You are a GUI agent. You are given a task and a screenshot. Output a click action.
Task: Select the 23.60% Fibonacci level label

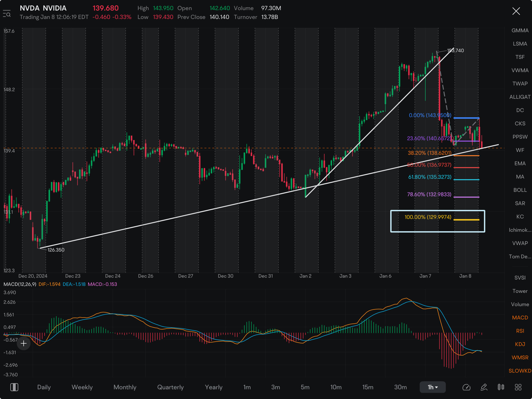[x=429, y=138]
